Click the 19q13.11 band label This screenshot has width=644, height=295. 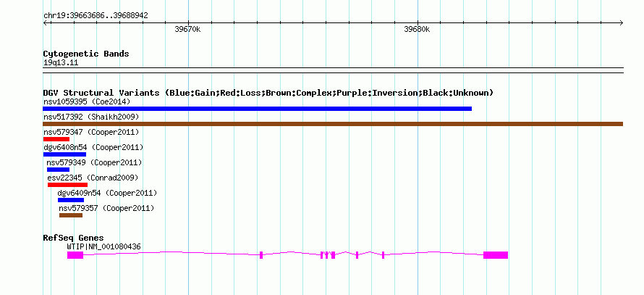pos(61,63)
